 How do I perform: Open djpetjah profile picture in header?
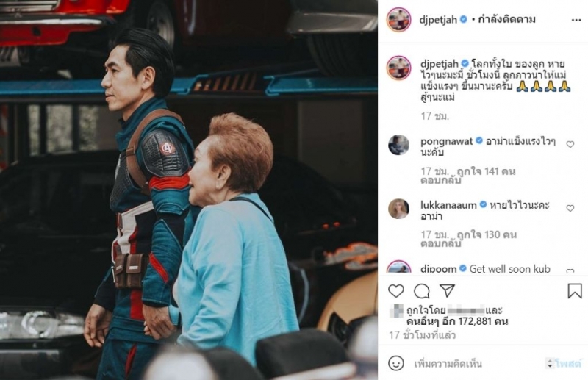pyautogui.click(x=398, y=20)
